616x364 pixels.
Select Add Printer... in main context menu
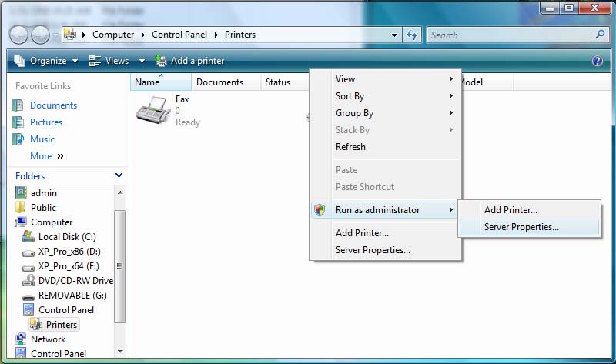click(386, 233)
